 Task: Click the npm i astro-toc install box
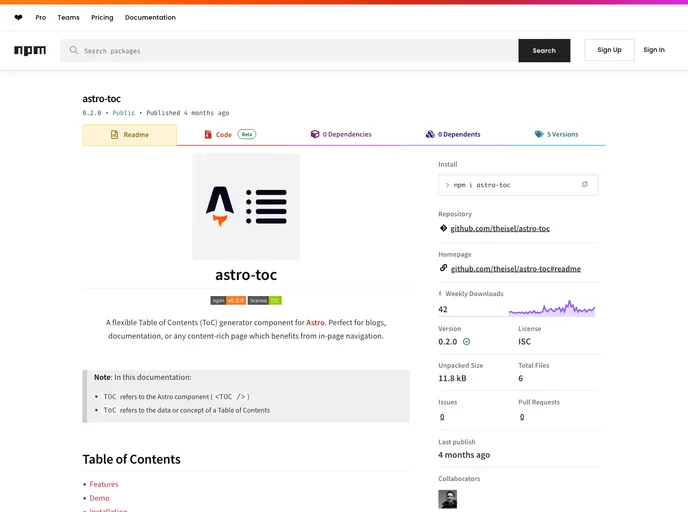pyautogui.click(x=518, y=185)
